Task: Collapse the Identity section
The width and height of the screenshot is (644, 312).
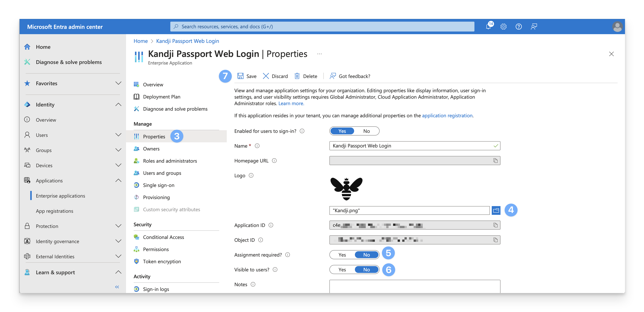Action: 118,105
